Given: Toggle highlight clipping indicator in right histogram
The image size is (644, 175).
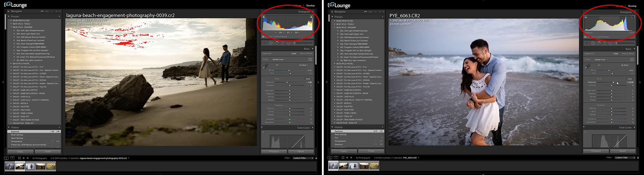Looking at the screenshot, I should pyautogui.click(x=633, y=17).
